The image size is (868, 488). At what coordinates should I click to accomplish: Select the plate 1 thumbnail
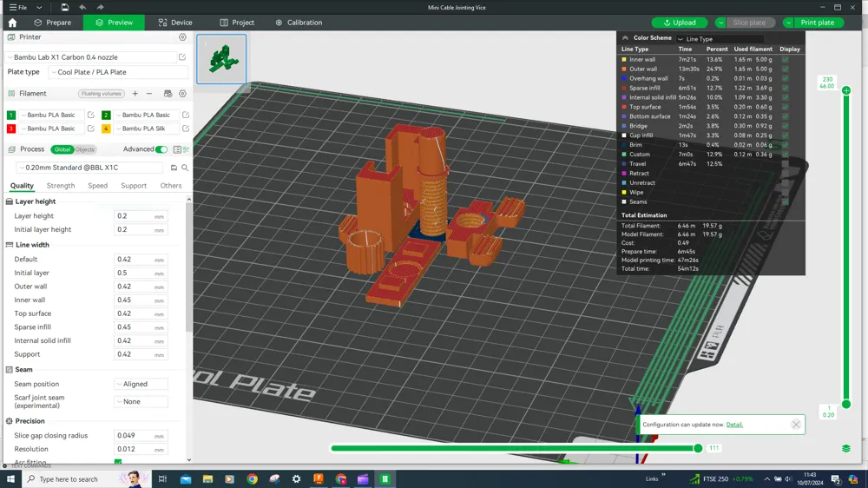tap(221, 59)
